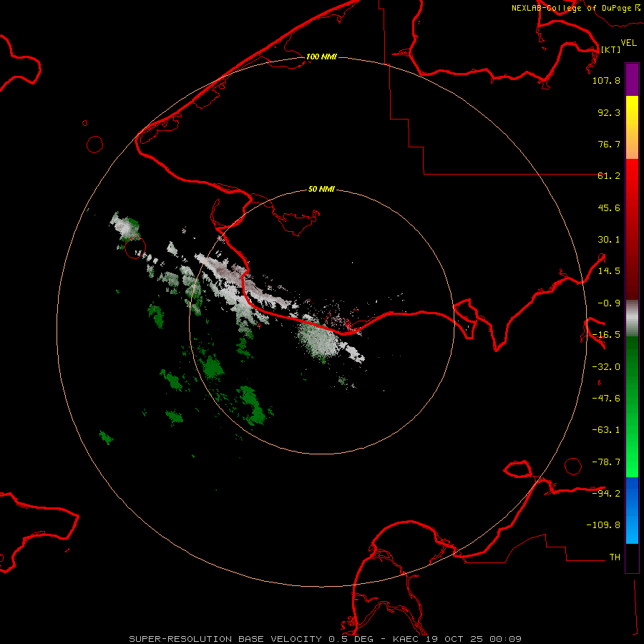Screen dimensions: 644x644
Task: Click the purple segment of the color bar
Action: (632, 79)
